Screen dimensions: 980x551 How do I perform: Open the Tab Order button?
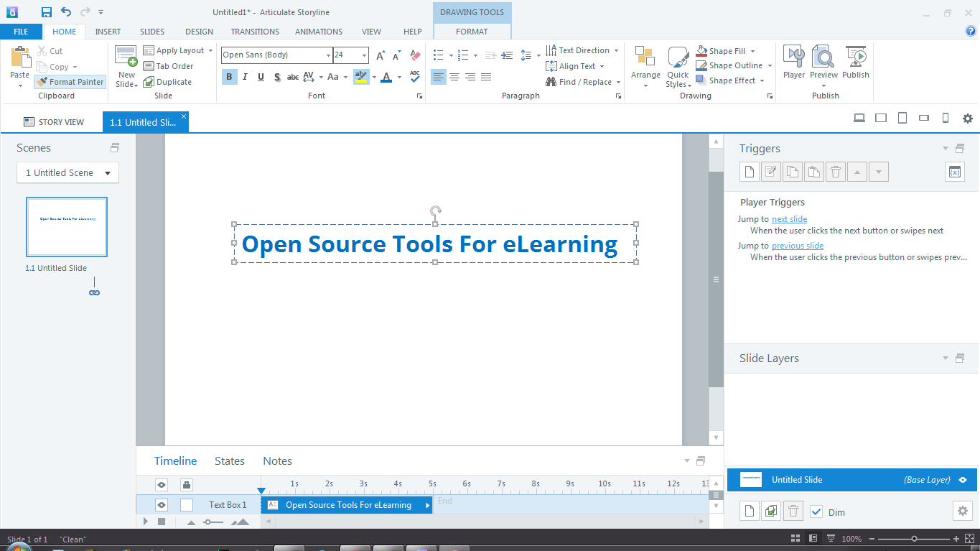[x=168, y=66]
